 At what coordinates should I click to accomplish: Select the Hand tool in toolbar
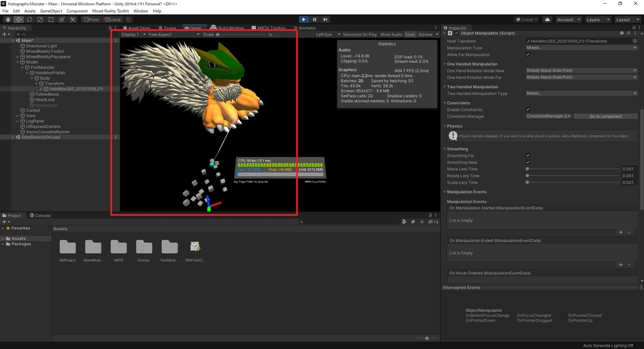(x=8, y=19)
